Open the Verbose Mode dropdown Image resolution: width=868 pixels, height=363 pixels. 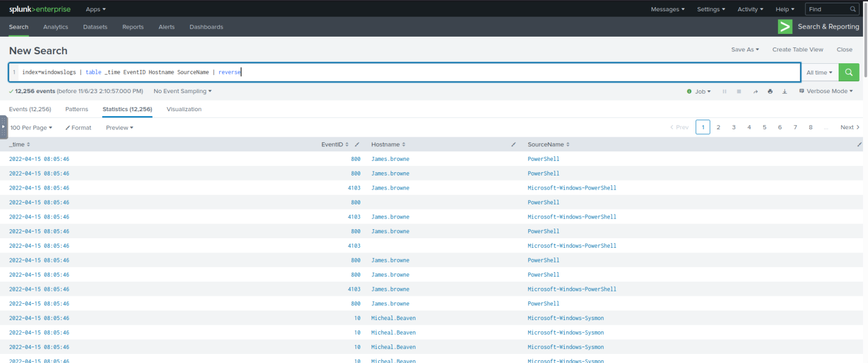(x=826, y=91)
